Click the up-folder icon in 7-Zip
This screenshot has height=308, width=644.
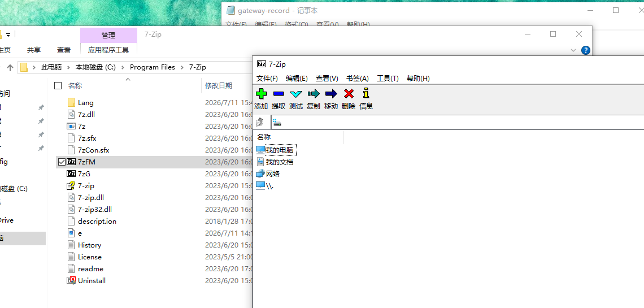(260, 122)
